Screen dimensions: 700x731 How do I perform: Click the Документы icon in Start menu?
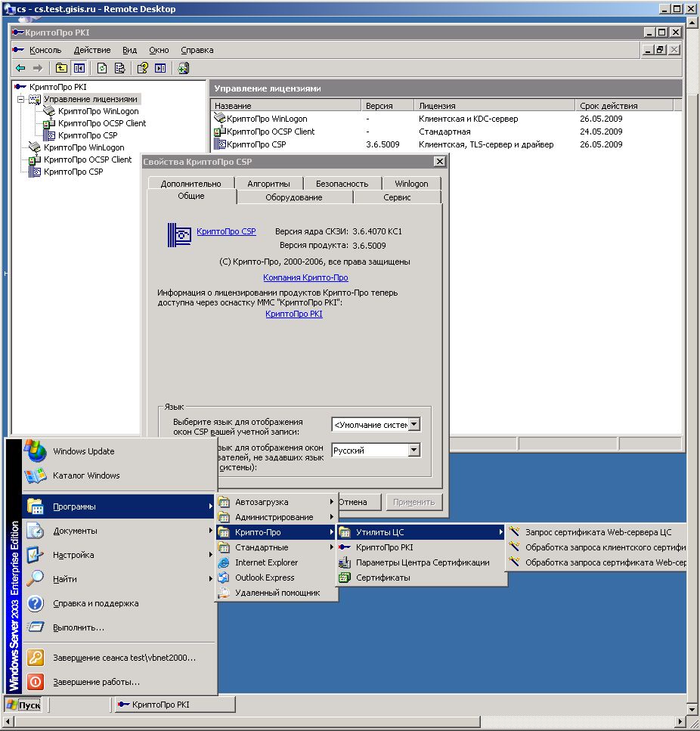pos(36,531)
